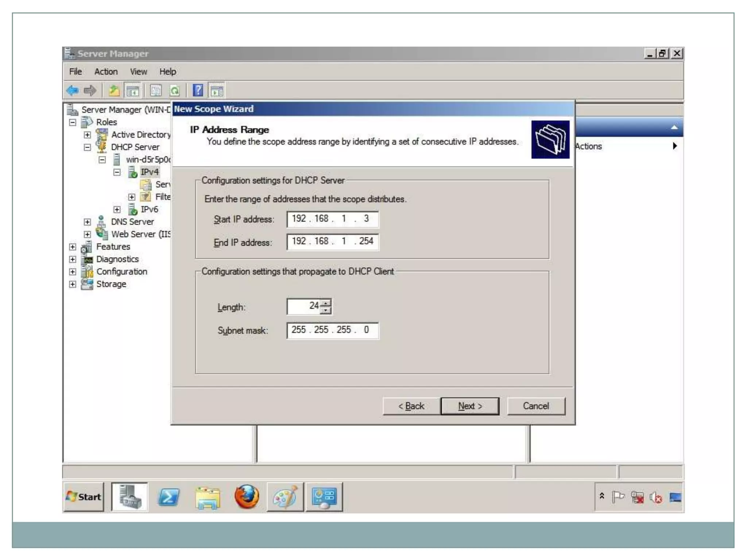This screenshot has width=747, height=560.
Task: Expand the Diagnostics tree node
Action: (73, 259)
